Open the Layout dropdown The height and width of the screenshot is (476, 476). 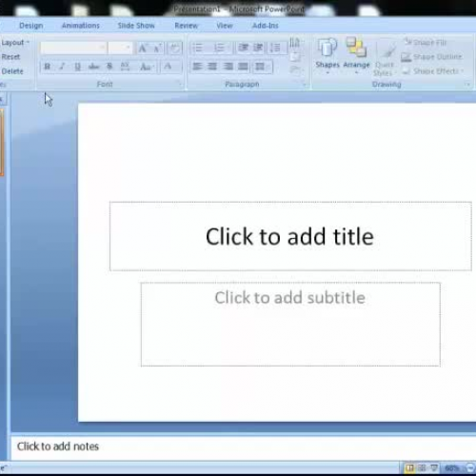pyautogui.click(x=15, y=43)
